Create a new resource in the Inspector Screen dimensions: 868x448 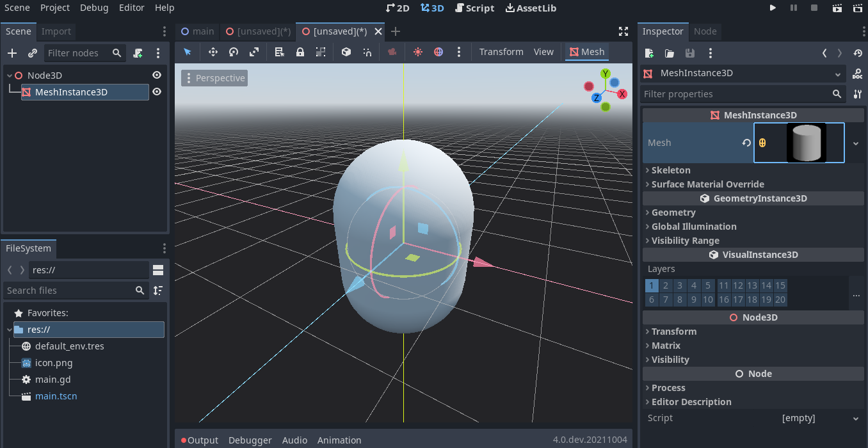648,54
